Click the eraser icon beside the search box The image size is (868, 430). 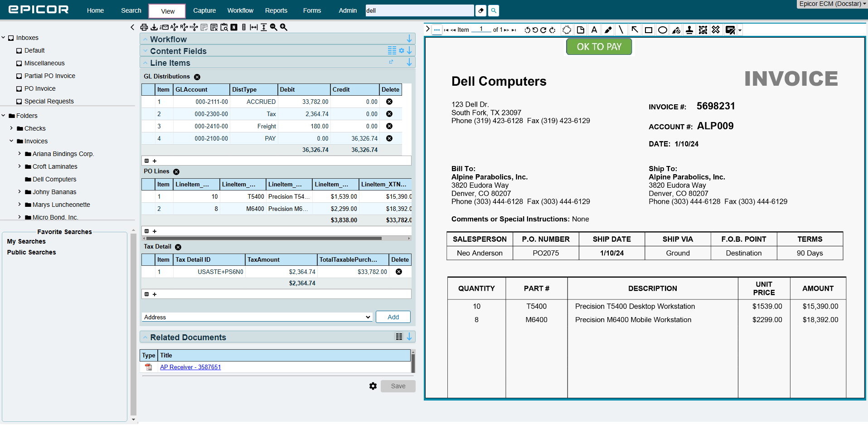[x=481, y=10]
